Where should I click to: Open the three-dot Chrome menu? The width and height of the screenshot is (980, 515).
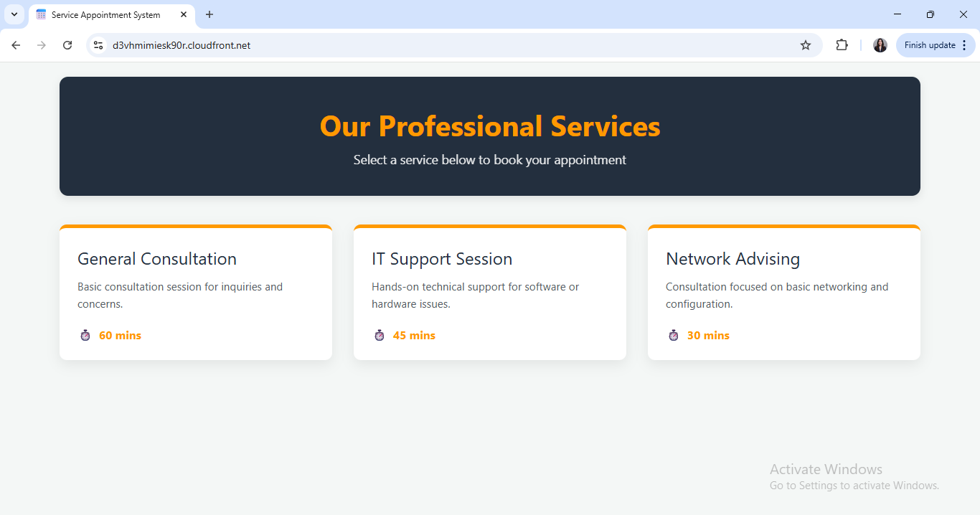click(x=964, y=45)
